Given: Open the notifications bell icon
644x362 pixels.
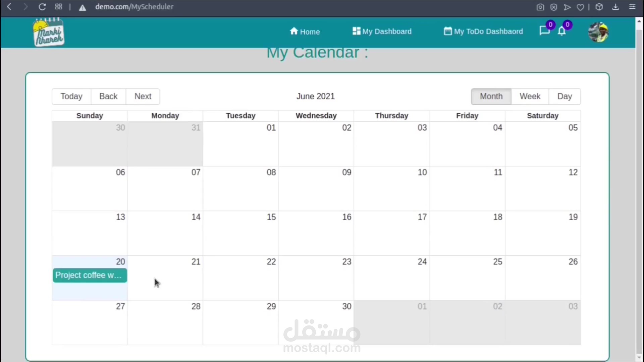Looking at the screenshot, I should 562,31.
